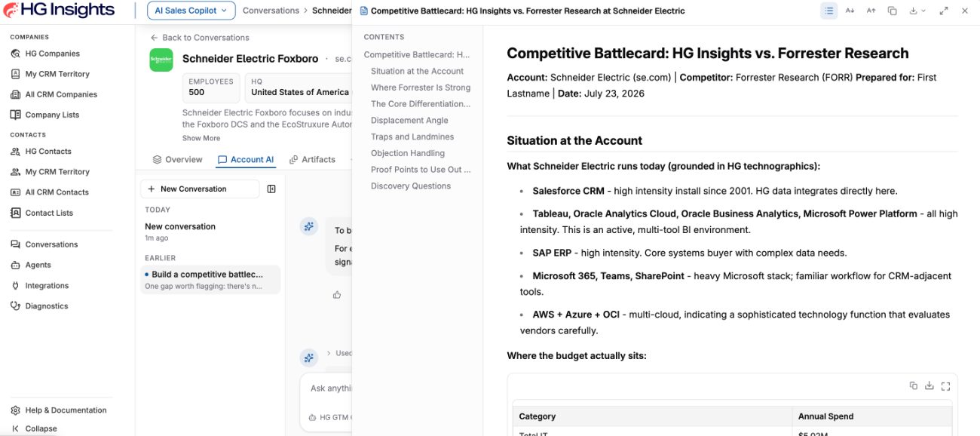980x436 pixels.
Task: Open Diagnostics page
Action: (x=47, y=306)
